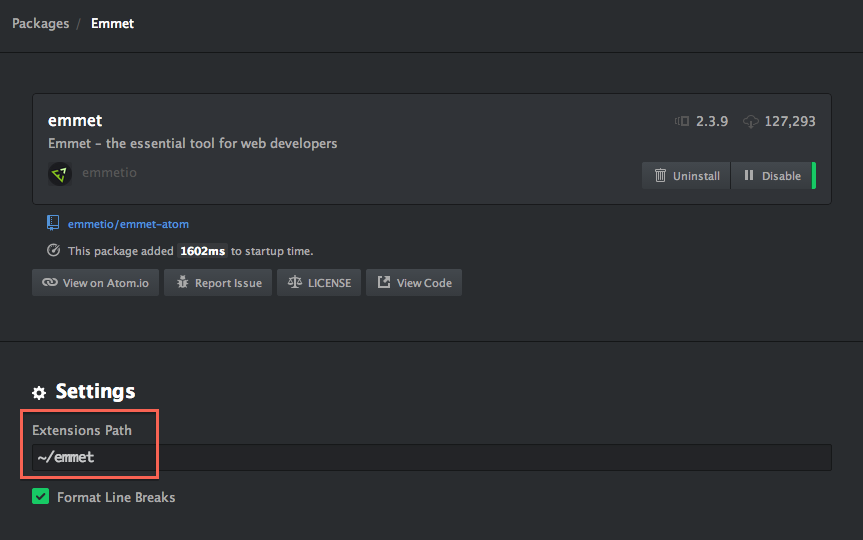Uninstall the emmet package
863x540 pixels.
(686, 176)
